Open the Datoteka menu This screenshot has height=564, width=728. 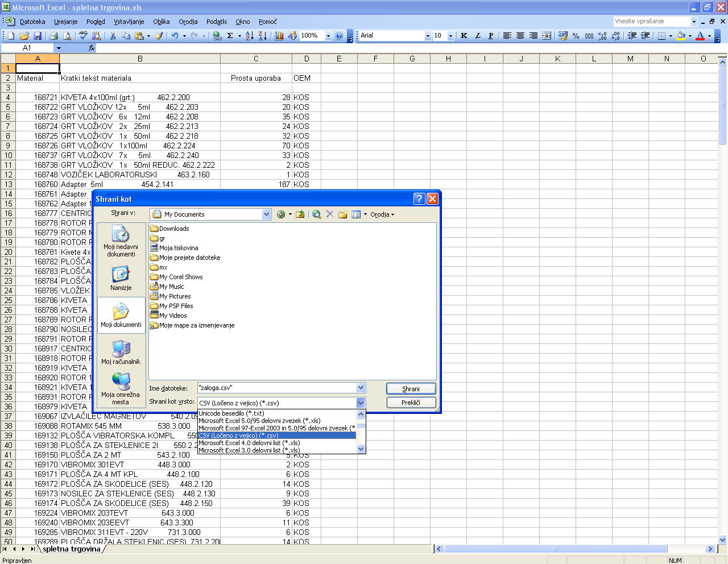(x=32, y=22)
